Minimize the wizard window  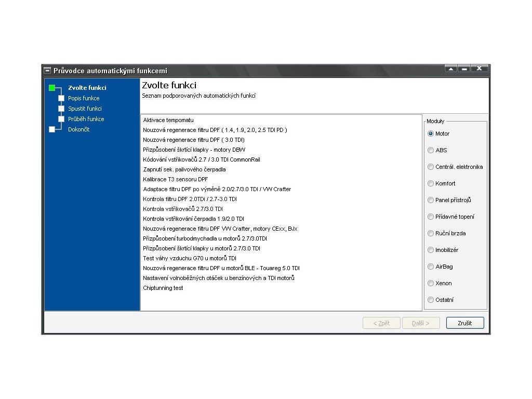pos(464,69)
